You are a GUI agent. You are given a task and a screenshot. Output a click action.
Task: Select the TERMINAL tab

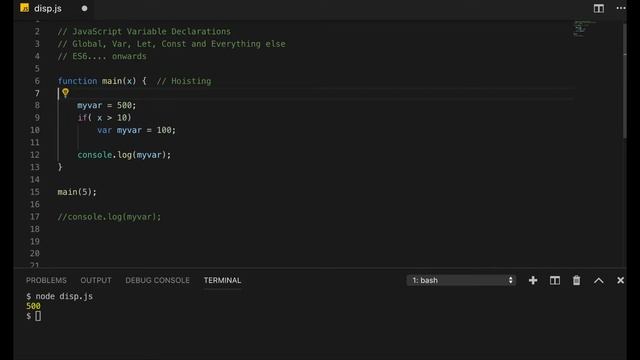point(222,280)
